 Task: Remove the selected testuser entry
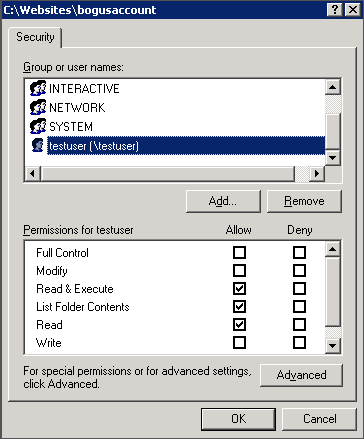(x=304, y=201)
